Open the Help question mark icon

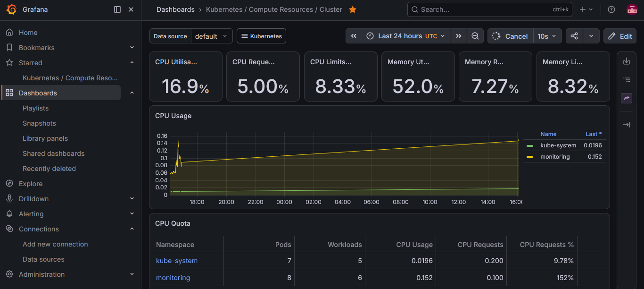coord(611,9)
